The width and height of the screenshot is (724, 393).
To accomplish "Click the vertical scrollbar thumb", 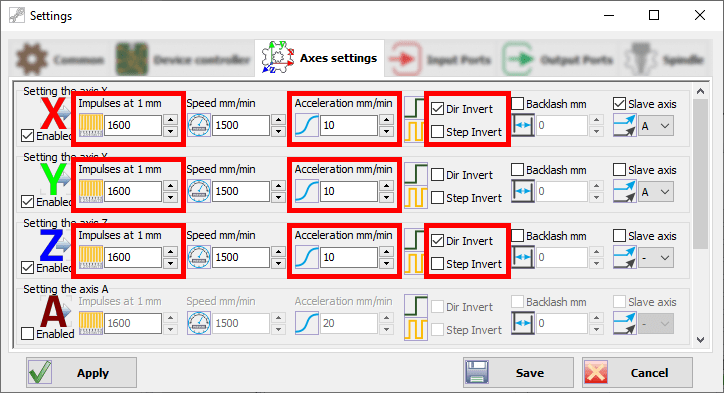I will [x=700, y=174].
